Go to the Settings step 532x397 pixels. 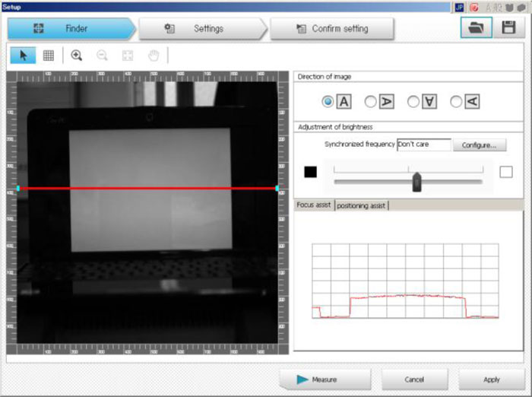203,29
